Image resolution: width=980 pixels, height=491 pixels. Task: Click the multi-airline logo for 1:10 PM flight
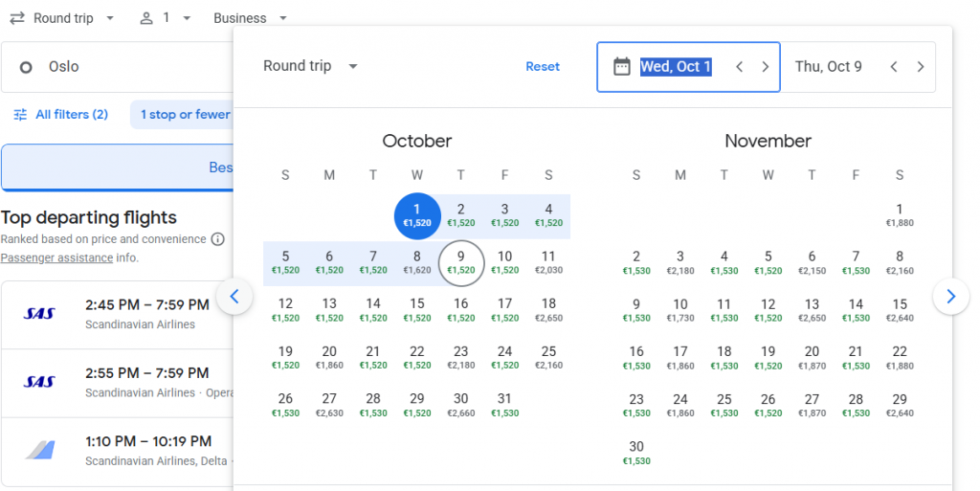pyautogui.click(x=40, y=450)
